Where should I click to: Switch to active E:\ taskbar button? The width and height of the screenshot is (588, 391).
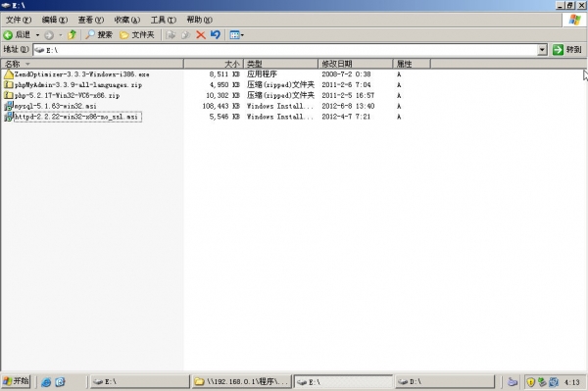[x=344, y=381]
